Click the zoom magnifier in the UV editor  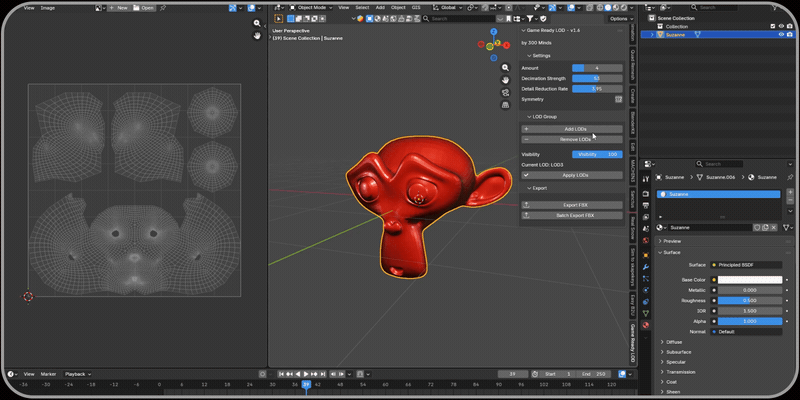pyautogui.click(x=258, y=23)
